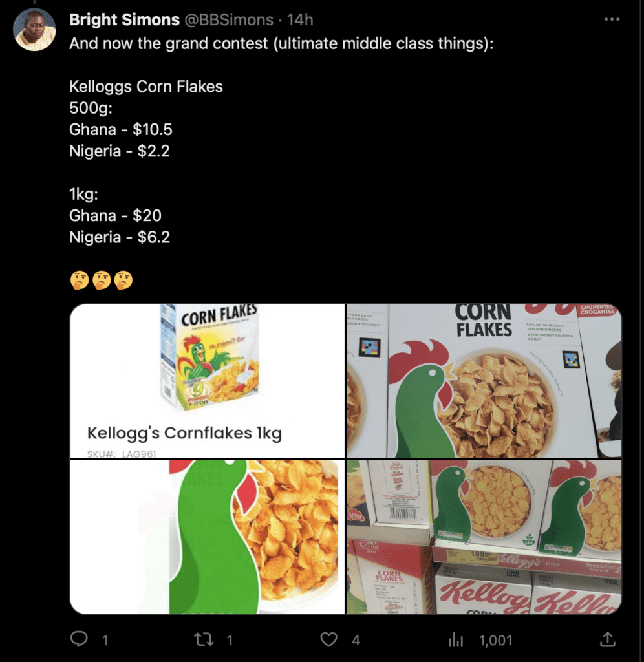Like the tweet with heart icon
The image size is (644, 662).
click(x=330, y=639)
